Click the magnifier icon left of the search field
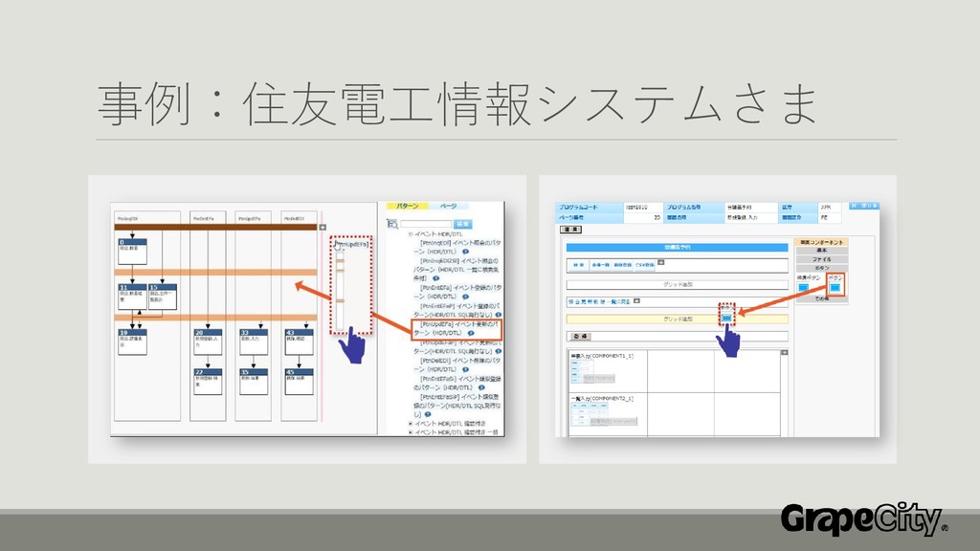The image size is (980, 551). 392,224
